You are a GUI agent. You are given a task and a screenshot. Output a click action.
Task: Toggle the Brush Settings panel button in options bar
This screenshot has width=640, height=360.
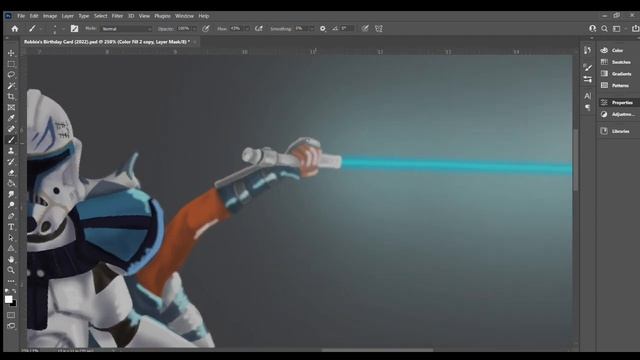(74, 29)
